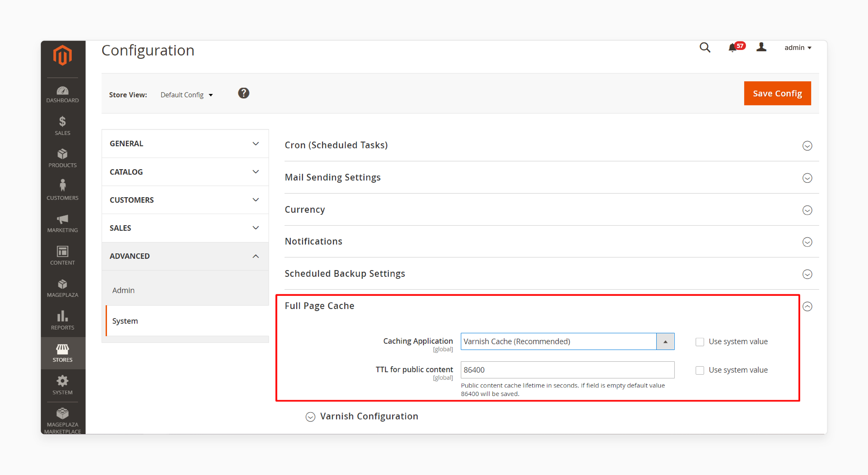The width and height of the screenshot is (868, 475).
Task: Open the Dashboard sidebar item
Action: pos(62,95)
